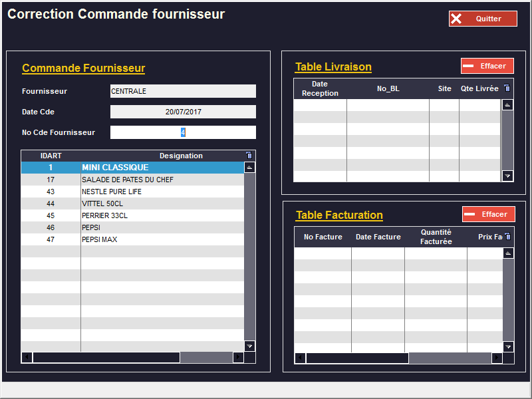Image resolution: width=532 pixels, height=399 pixels.
Task: Click the Quitter button
Action: click(482, 19)
